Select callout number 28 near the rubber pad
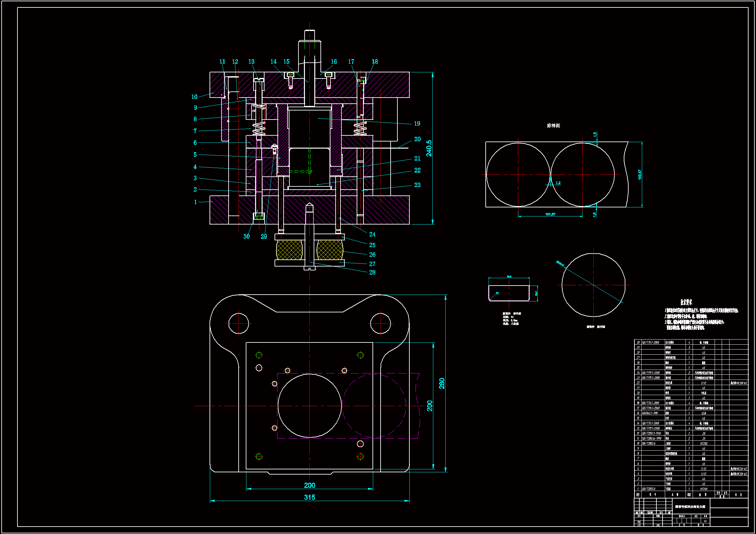The height and width of the screenshot is (534, 756). (x=372, y=272)
